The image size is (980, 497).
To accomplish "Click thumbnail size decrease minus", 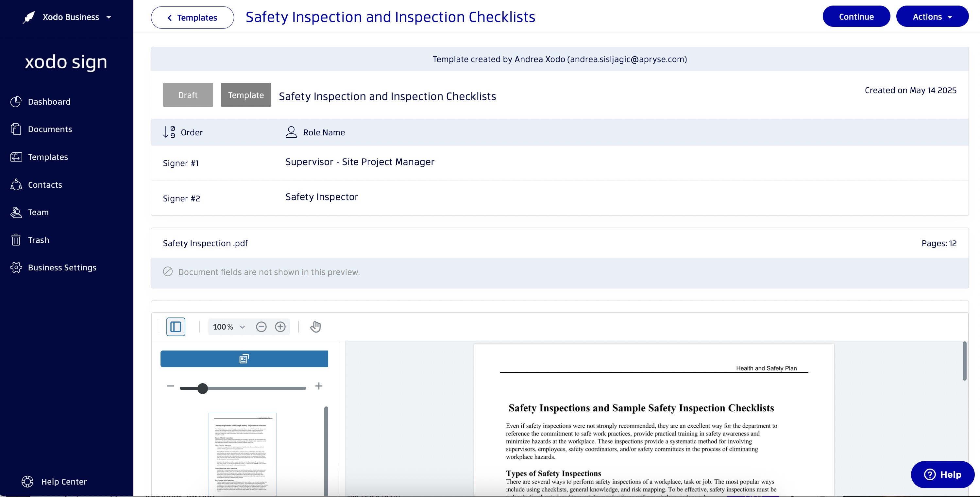I will 170,386.
